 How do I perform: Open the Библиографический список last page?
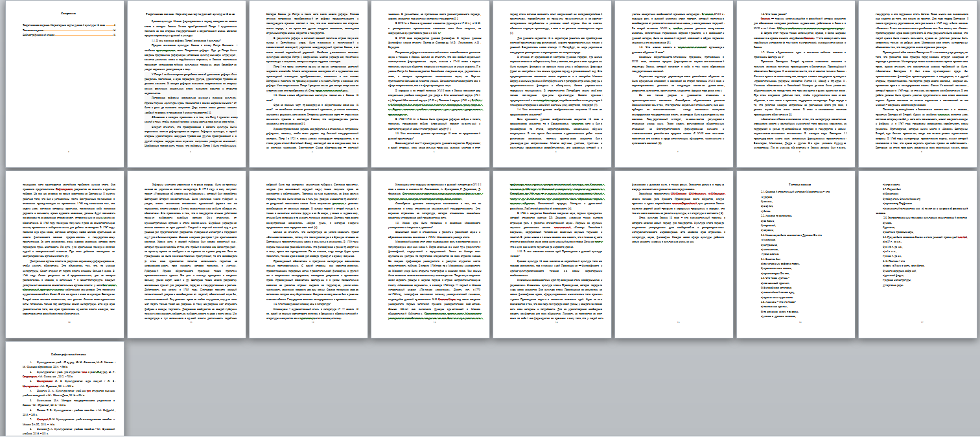(64, 388)
